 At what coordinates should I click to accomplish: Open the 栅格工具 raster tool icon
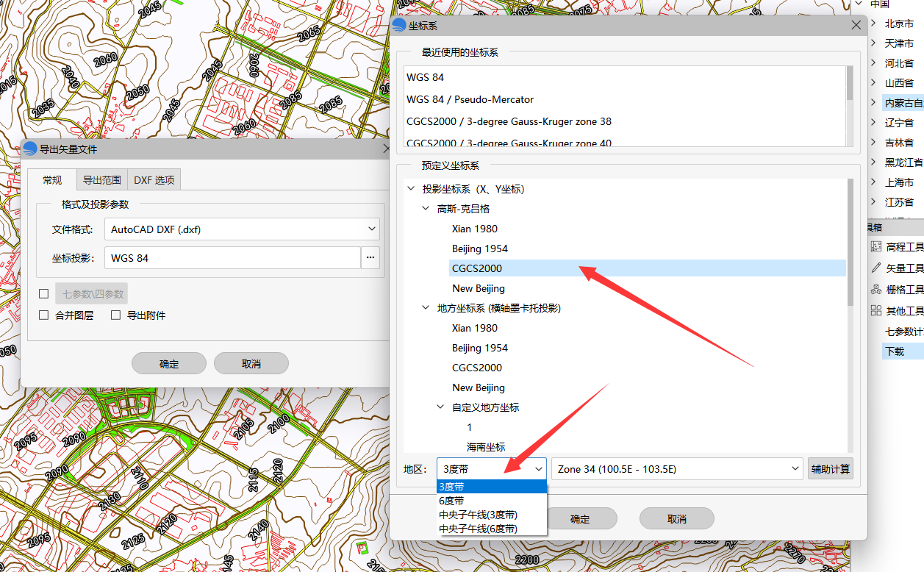875,290
